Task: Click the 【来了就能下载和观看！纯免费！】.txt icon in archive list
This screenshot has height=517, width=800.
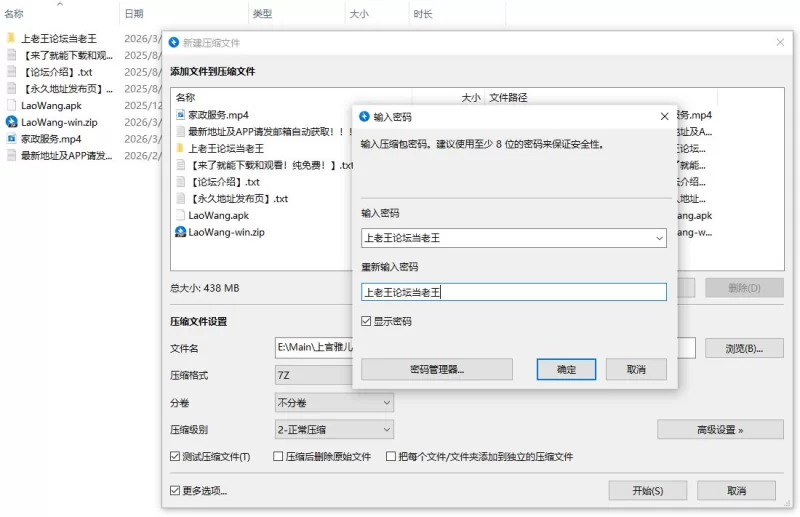Action: pos(180,165)
